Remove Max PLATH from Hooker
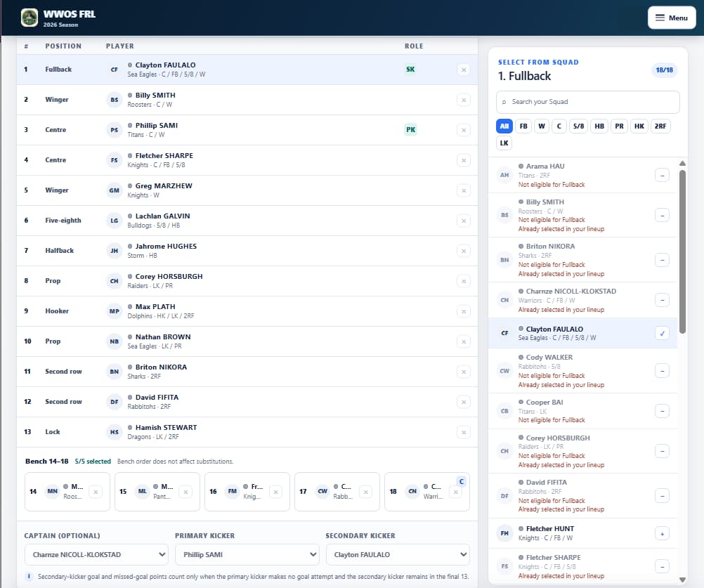The image size is (704, 588). click(463, 311)
